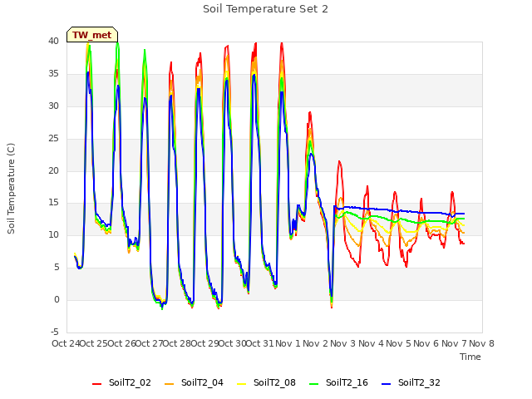Screen dimensions: 532x399
Task: Click the 0 y-axis tick label
Action: pos(57,300)
